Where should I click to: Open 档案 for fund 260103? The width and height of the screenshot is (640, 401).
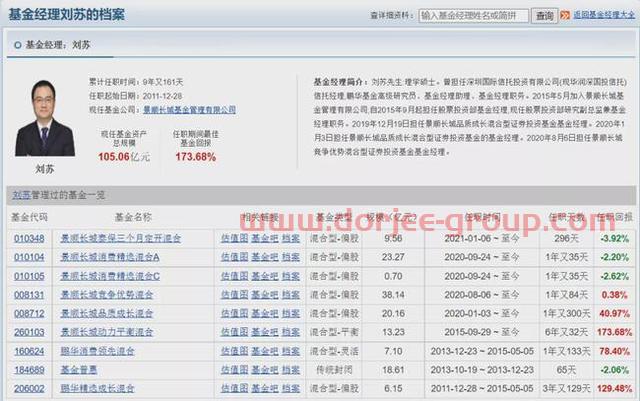coord(291,332)
